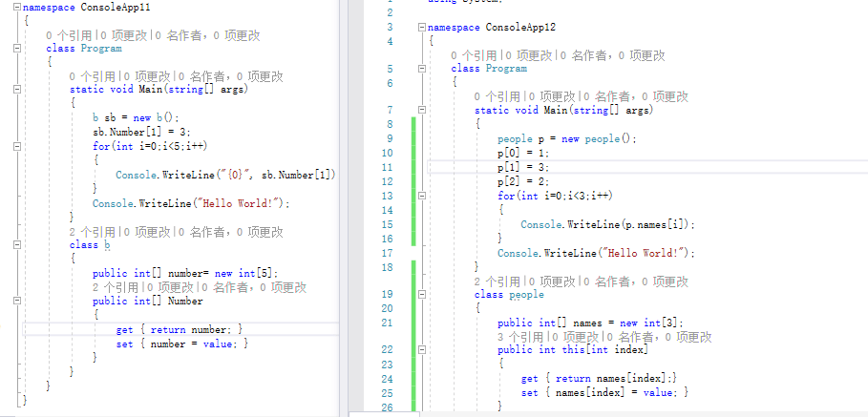Click 'public int this[int index]' declaration
This screenshot has width=868, height=417.
(573, 350)
